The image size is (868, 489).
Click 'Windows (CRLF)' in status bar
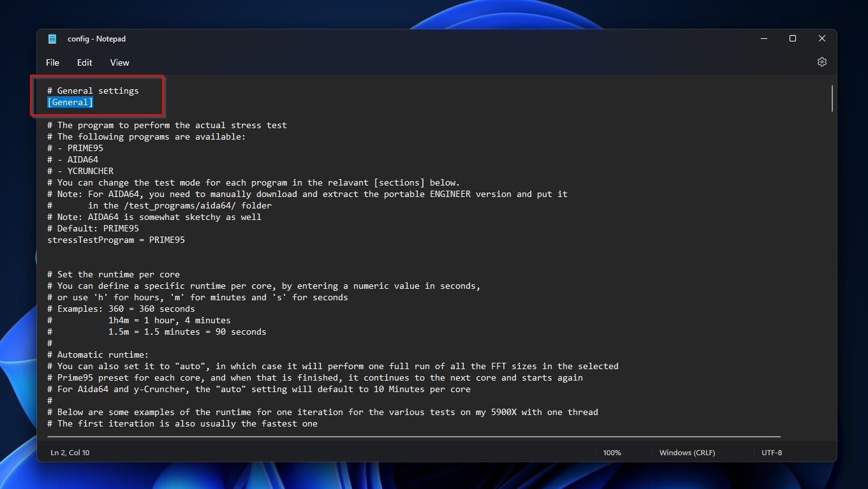[x=687, y=453]
